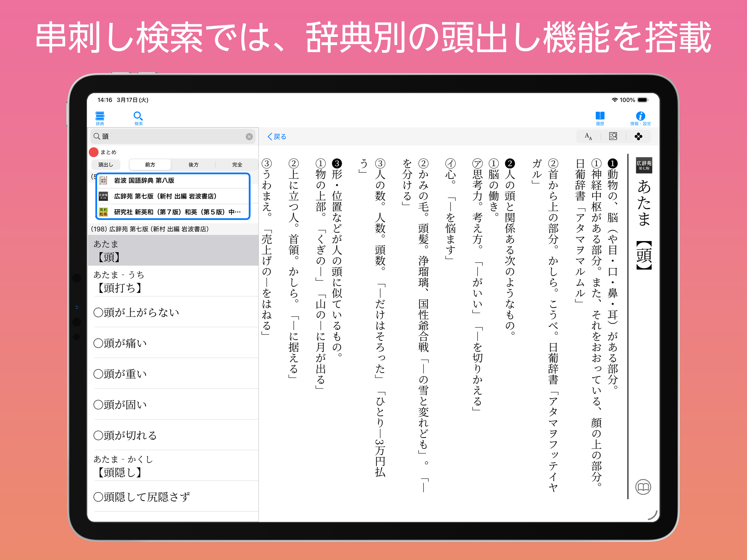Click the 英和和英 yellow dictionary icon
The height and width of the screenshot is (560, 747).
tap(103, 212)
